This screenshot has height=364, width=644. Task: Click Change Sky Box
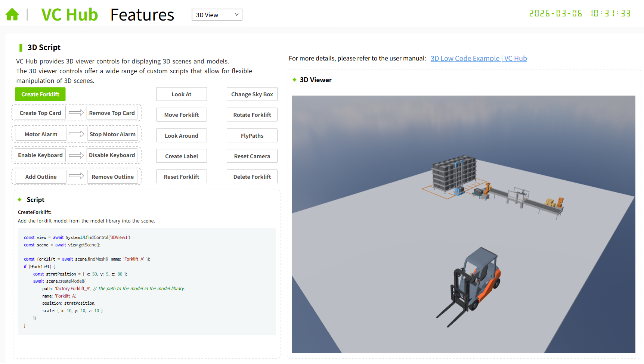pyautogui.click(x=252, y=94)
